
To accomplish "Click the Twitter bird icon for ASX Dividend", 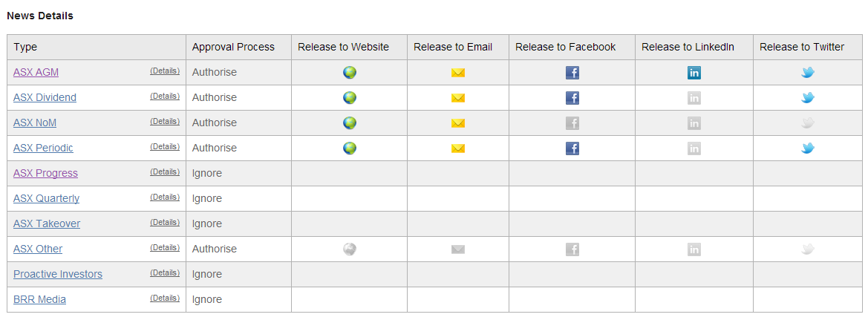I will (x=808, y=98).
